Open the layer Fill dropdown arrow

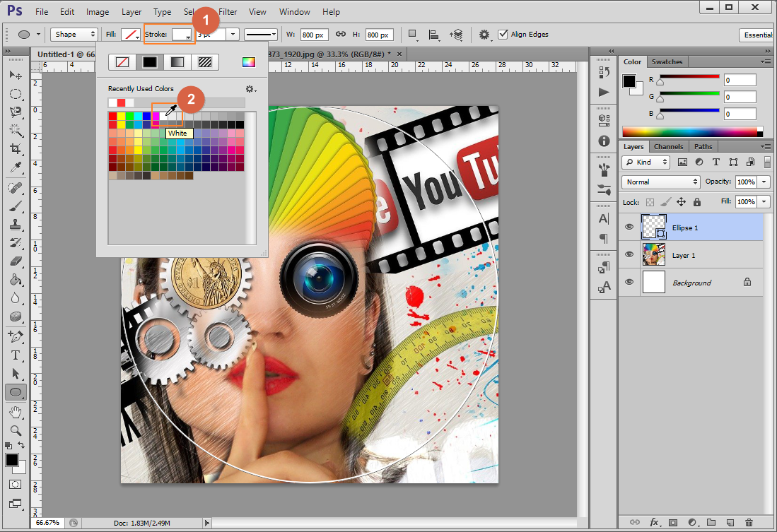click(764, 201)
